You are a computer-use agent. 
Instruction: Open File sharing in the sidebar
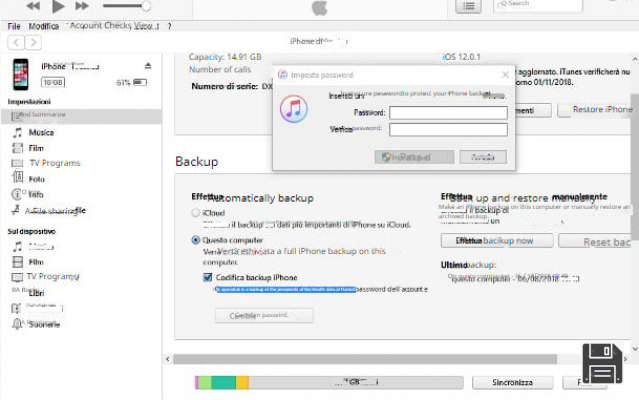pos(55,211)
